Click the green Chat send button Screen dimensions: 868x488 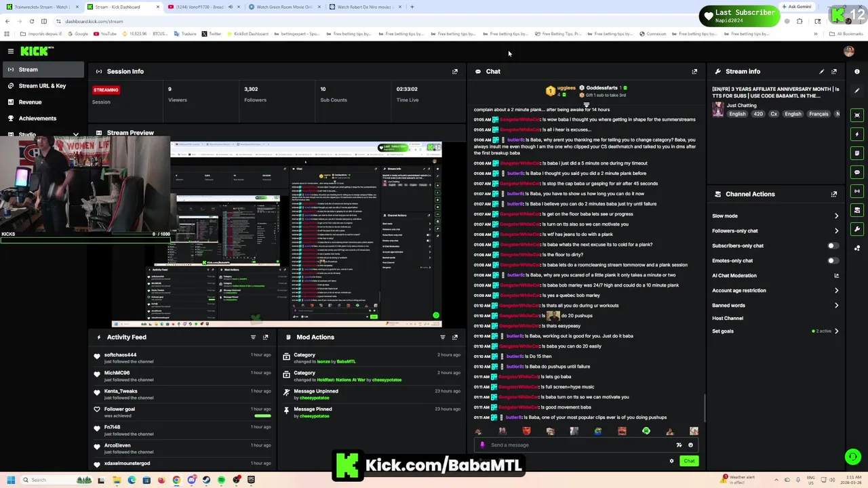click(689, 461)
